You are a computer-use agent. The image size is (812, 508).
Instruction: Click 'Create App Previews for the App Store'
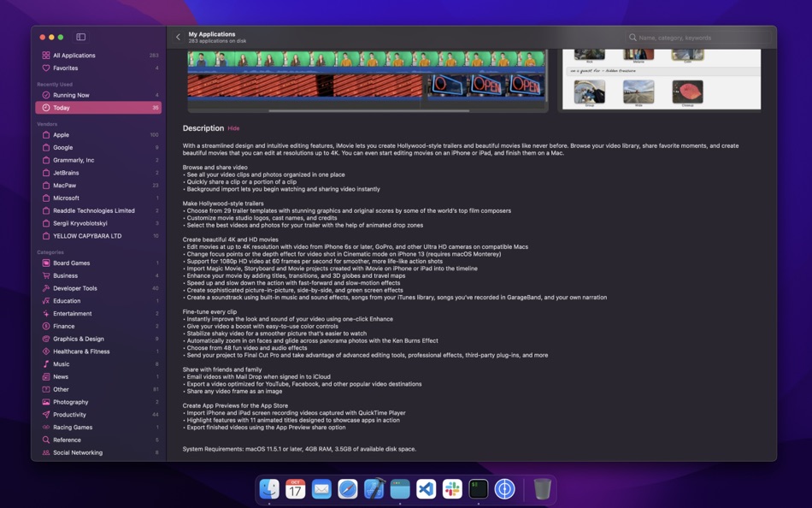pos(235,405)
